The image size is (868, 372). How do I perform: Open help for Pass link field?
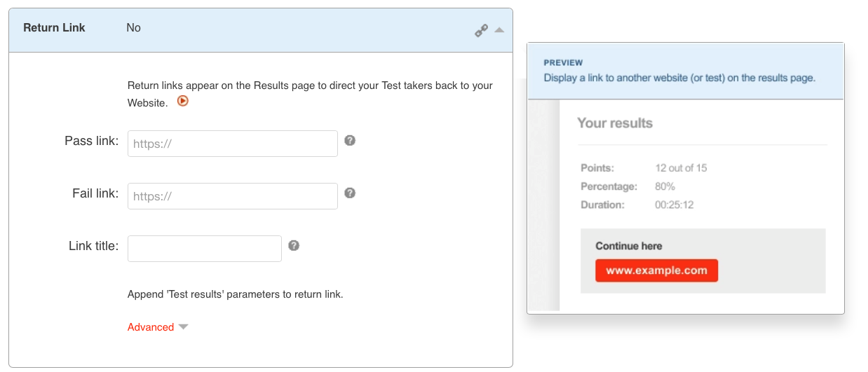tap(350, 140)
